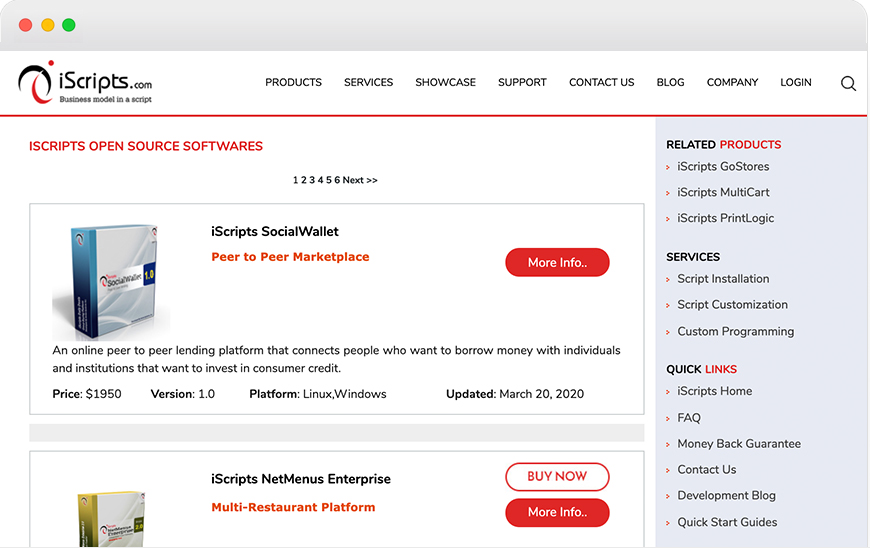Screen dimensions: 870x548
Task: Open Script Customization service link
Action: click(x=732, y=305)
